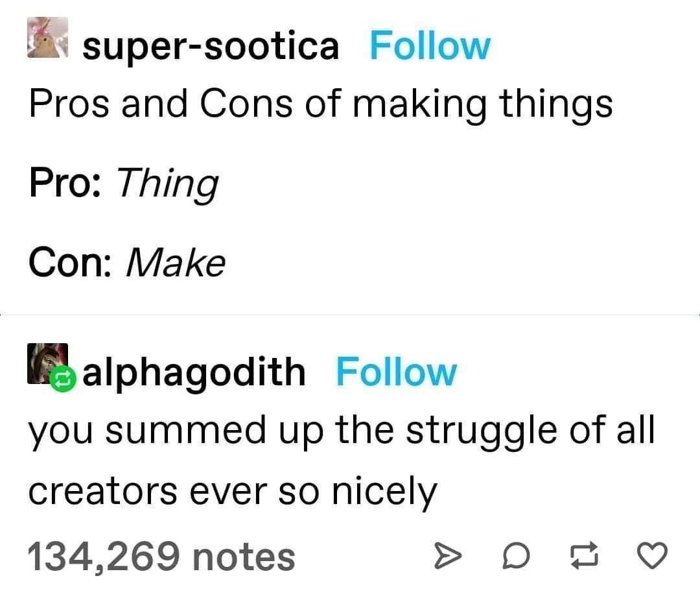Follow the super-sootica blog

coord(430,45)
